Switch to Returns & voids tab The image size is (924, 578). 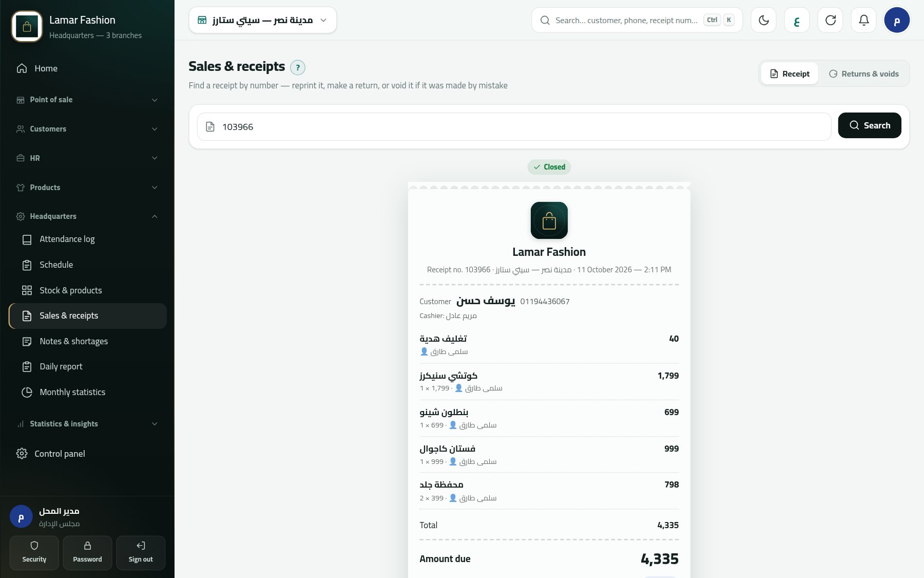click(864, 74)
